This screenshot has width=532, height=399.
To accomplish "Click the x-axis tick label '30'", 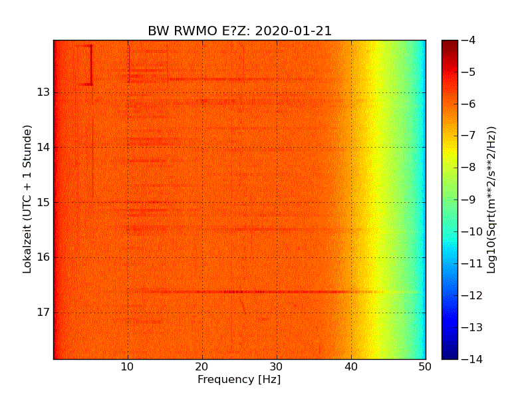I will [277, 367].
